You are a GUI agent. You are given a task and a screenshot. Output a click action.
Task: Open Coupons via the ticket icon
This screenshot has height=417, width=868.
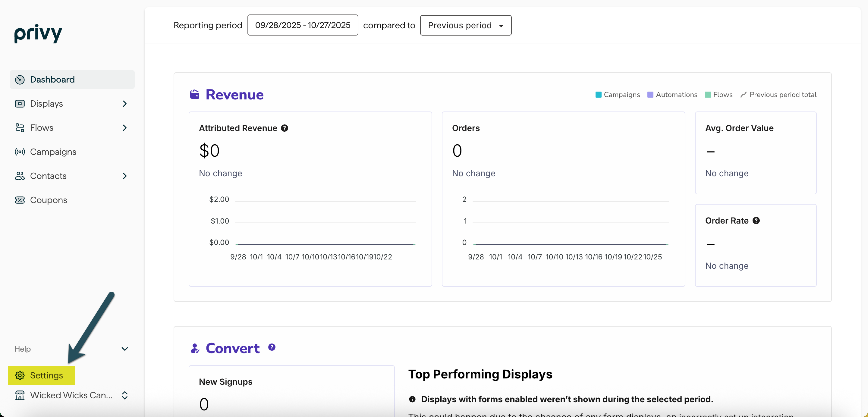pos(20,200)
